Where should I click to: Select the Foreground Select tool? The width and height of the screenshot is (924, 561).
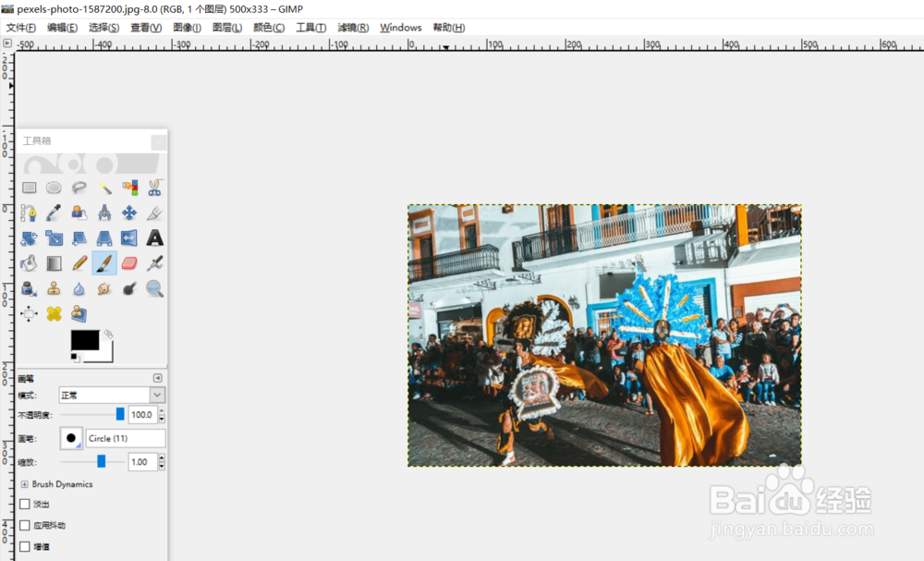[x=79, y=213]
